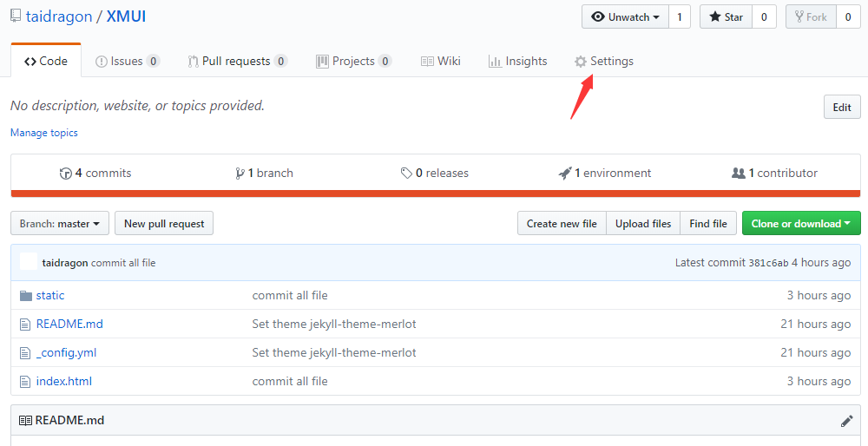
Task: Click the contributors people icon
Action: coord(739,174)
